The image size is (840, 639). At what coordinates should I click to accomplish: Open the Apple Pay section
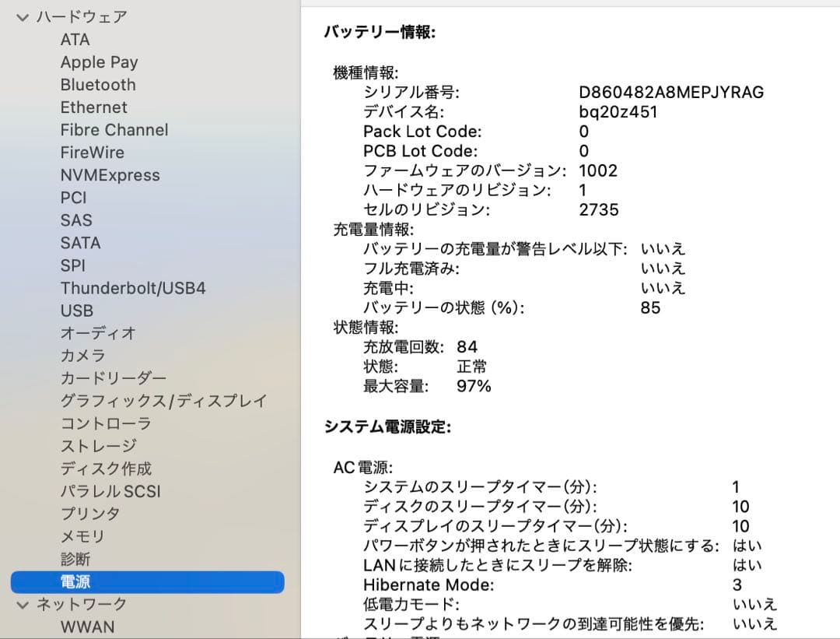point(99,62)
